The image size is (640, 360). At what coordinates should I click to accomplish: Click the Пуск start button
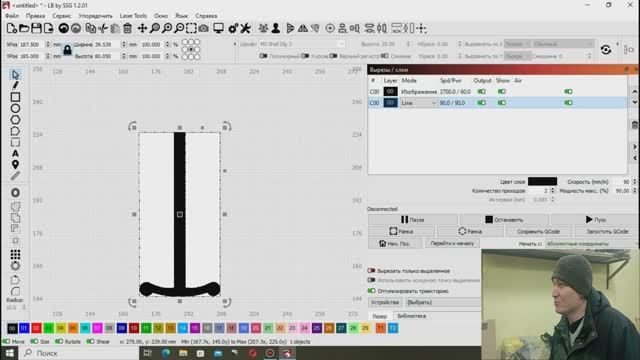(x=596, y=220)
